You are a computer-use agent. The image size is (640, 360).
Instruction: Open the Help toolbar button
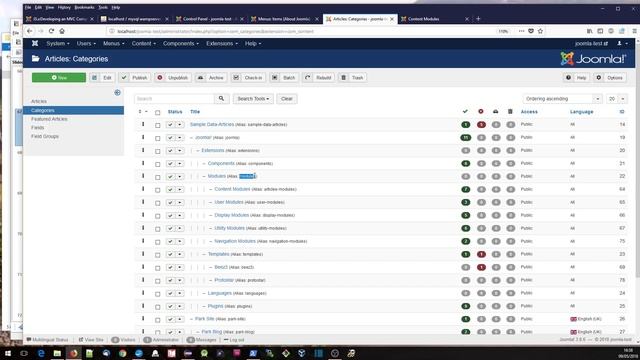click(x=576, y=78)
